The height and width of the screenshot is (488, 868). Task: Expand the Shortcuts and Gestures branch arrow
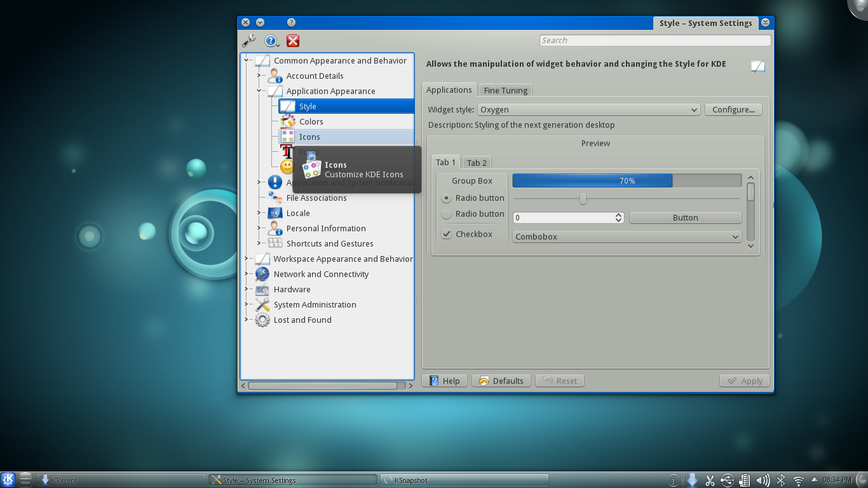pos(259,243)
